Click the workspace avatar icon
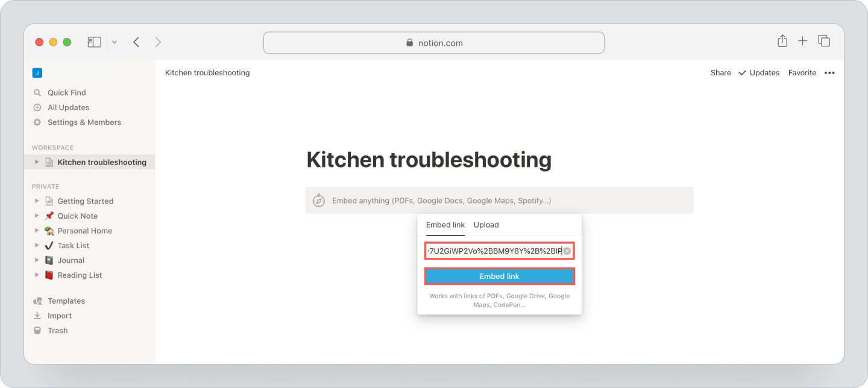868x388 pixels. (37, 72)
